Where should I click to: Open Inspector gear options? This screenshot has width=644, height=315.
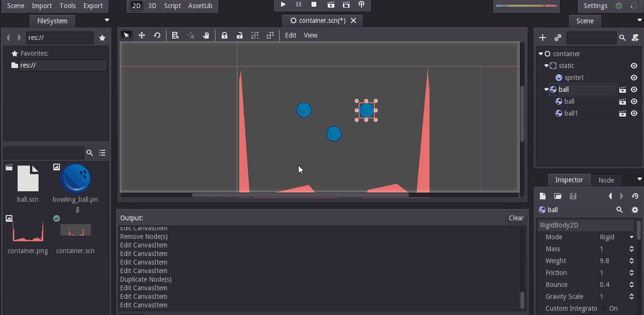[634, 210]
